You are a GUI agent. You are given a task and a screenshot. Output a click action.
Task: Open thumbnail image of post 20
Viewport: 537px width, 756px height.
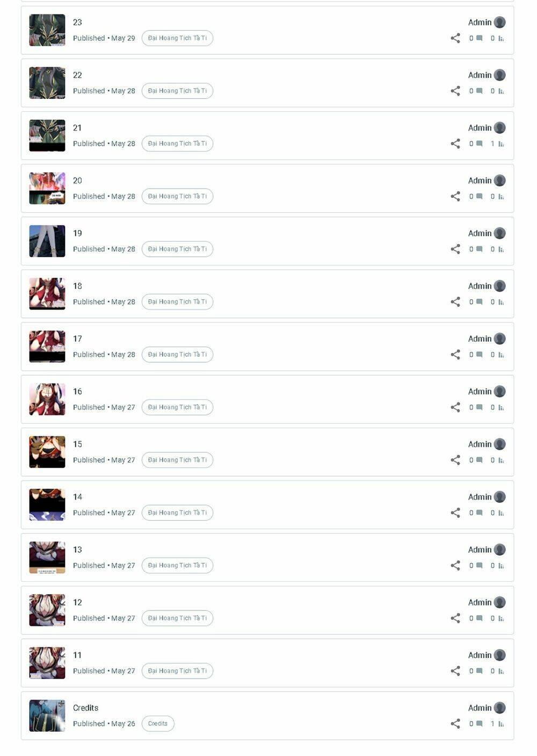click(x=47, y=189)
